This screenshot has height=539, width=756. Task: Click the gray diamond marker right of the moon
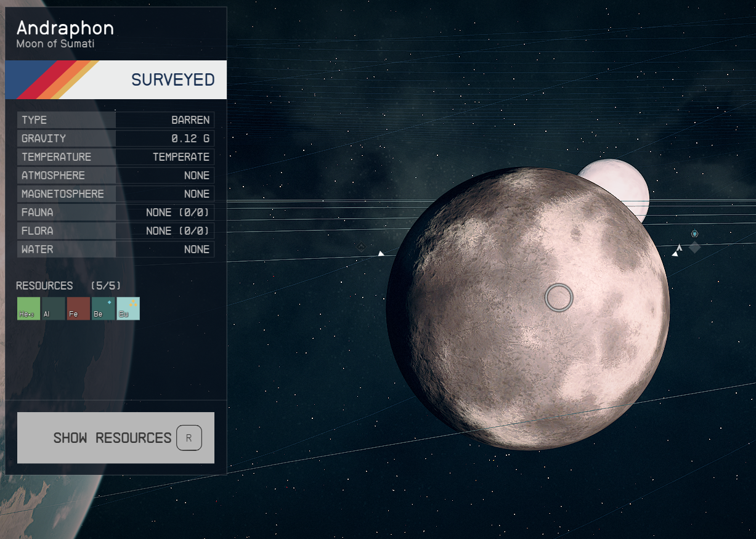tap(694, 248)
